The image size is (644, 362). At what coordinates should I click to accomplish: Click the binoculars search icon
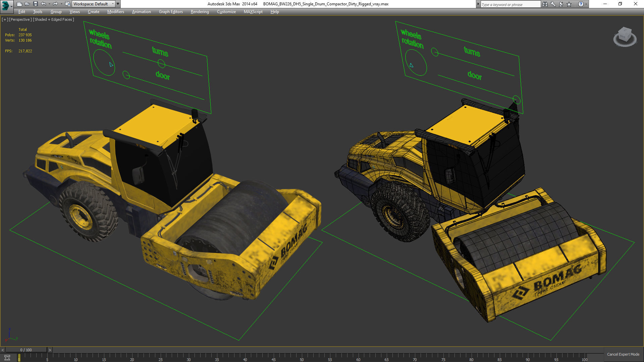(545, 4)
